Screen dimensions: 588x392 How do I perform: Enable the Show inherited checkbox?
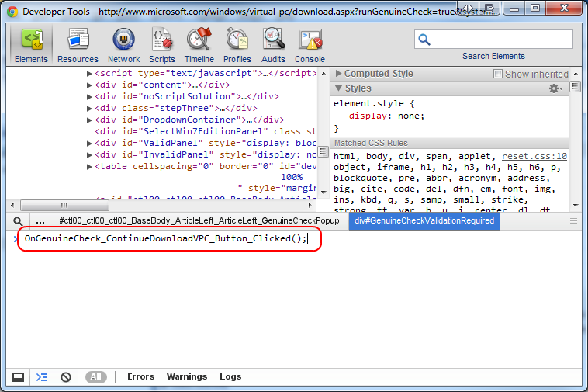click(497, 74)
